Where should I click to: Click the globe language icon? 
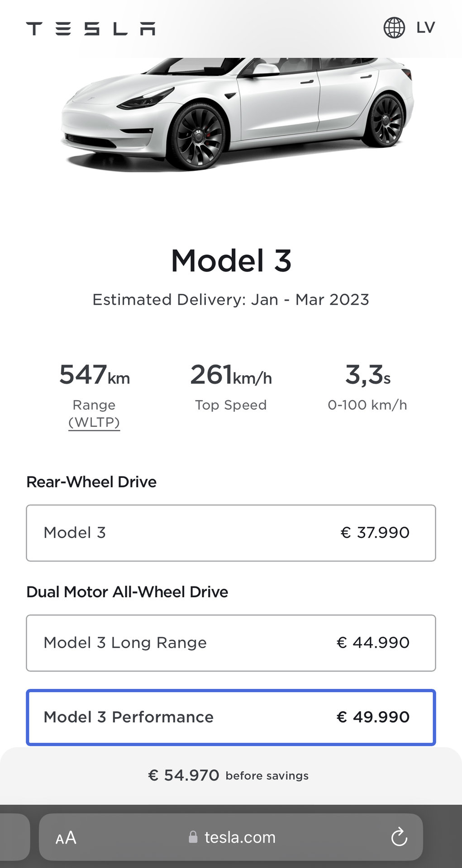pyautogui.click(x=394, y=28)
